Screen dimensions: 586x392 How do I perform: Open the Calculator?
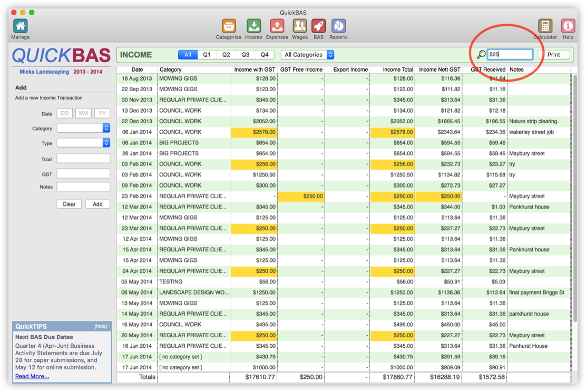(x=545, y=25)
